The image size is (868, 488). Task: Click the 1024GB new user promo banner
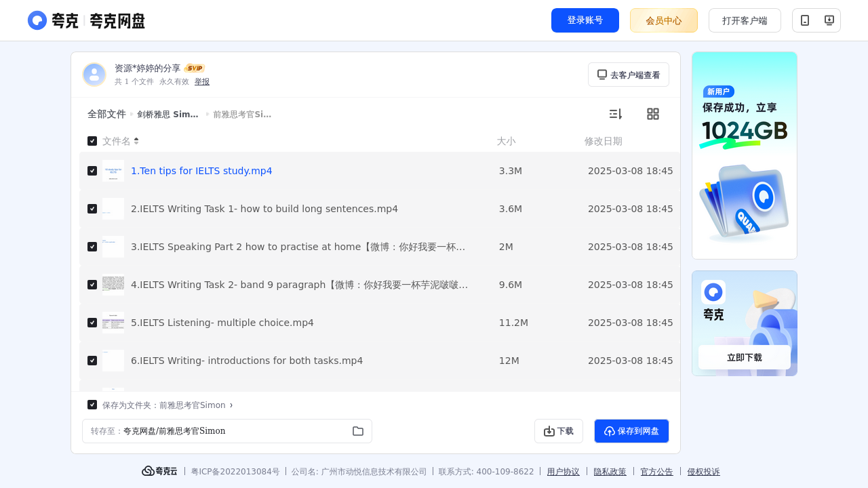pyautogui.click(x=745, y=155)
